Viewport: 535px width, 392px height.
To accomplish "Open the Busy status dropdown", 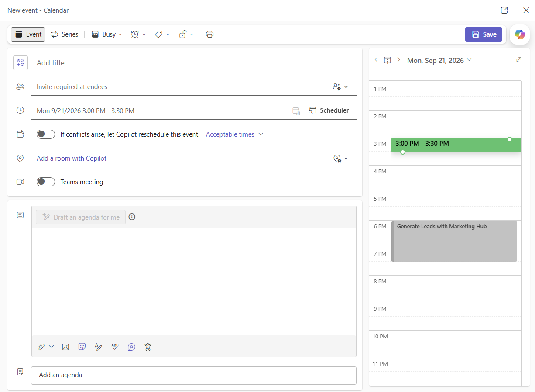I will tap(107, 34).
